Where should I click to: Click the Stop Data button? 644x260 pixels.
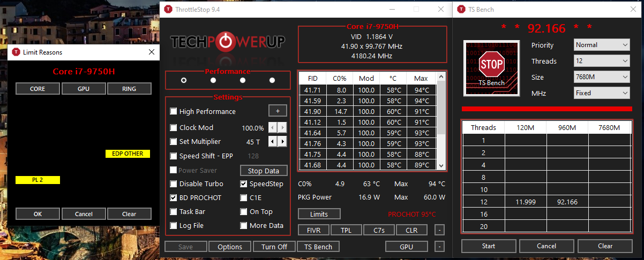pos(264,171)
